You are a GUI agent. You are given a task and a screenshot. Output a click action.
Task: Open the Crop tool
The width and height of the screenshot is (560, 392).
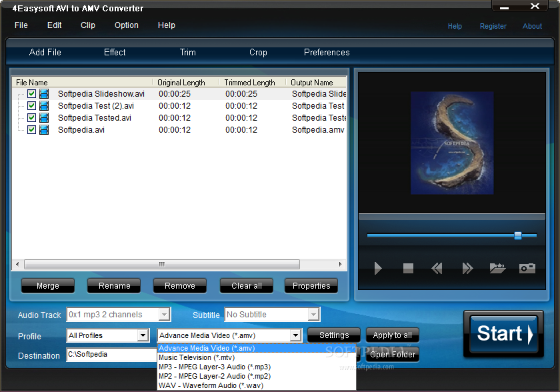tap(258, 53)
